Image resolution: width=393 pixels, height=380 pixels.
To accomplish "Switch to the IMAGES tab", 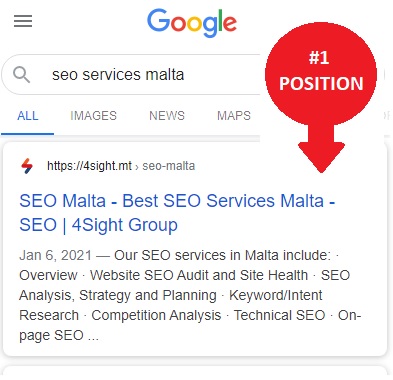I will (93, 116).
